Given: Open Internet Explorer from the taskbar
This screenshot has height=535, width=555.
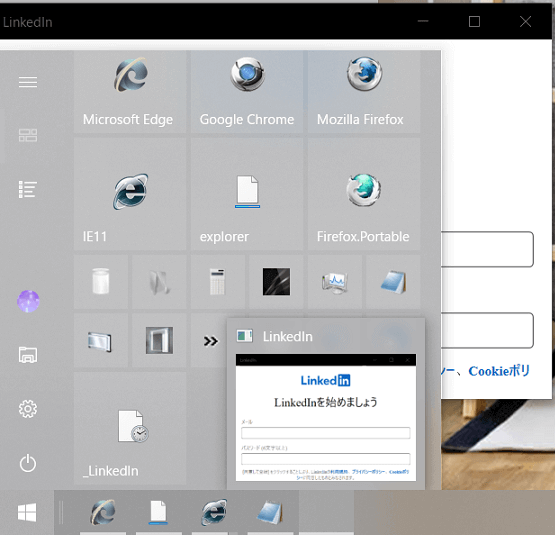Looking at the screenshot, I should [x=214, y=512].
